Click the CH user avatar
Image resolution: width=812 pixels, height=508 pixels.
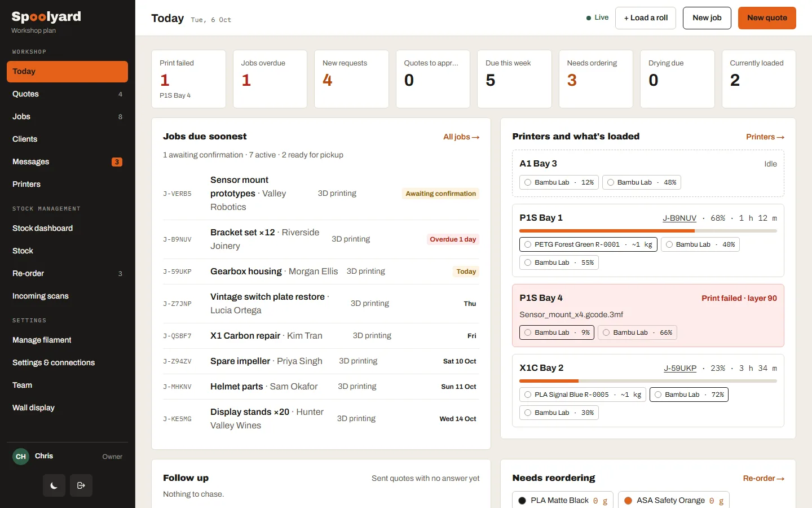coord(21,457)
